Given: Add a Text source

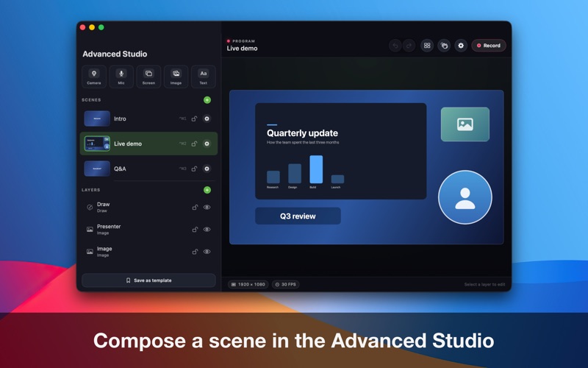Looking at the screenshot, I should (204, 77).
